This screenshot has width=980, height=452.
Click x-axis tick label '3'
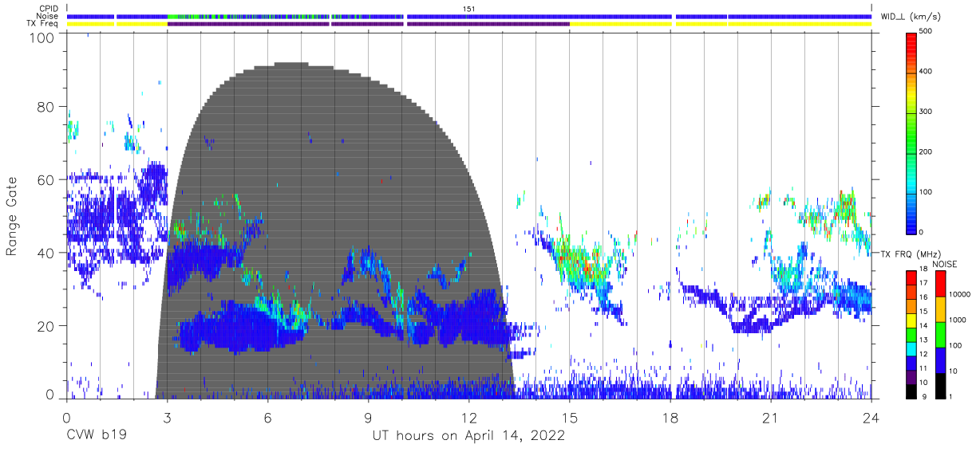167,418
